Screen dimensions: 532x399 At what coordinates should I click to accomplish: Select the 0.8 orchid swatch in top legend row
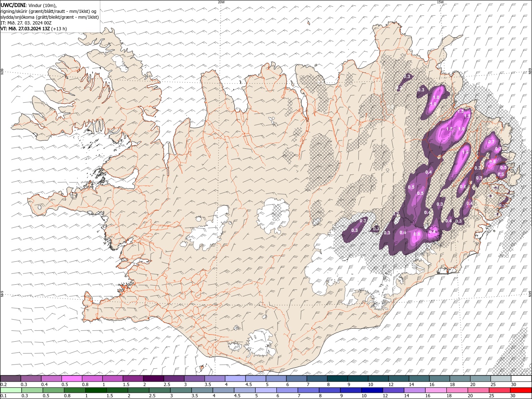[92, 379]
